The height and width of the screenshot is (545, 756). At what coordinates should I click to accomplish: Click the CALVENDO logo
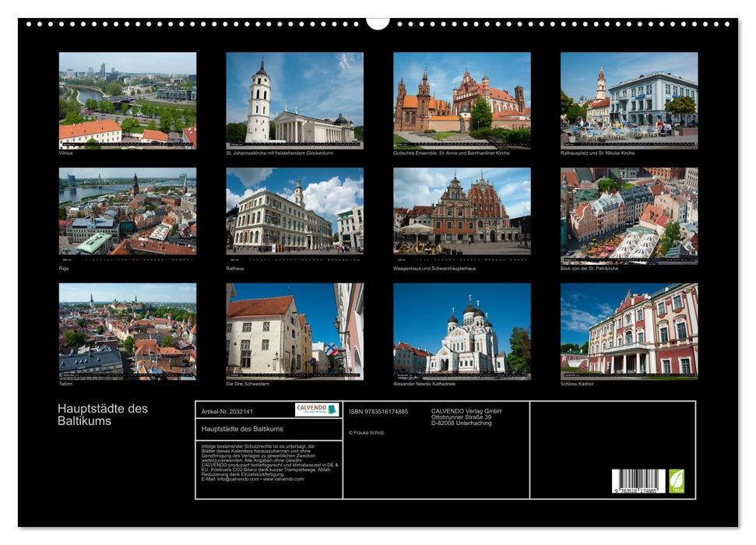pyautogui.click(x=317, y=410)
